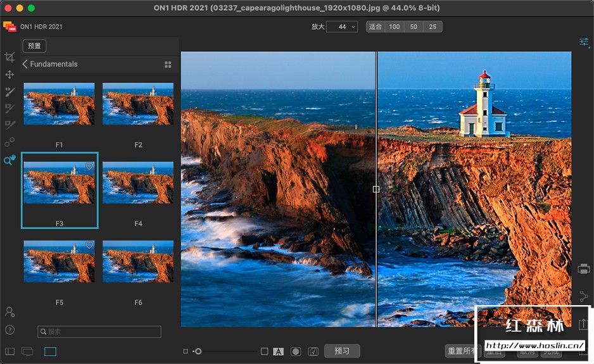The image size is (594, 364).
Task: Select the Move/Transform tool
Action: (x=9, y=75)
